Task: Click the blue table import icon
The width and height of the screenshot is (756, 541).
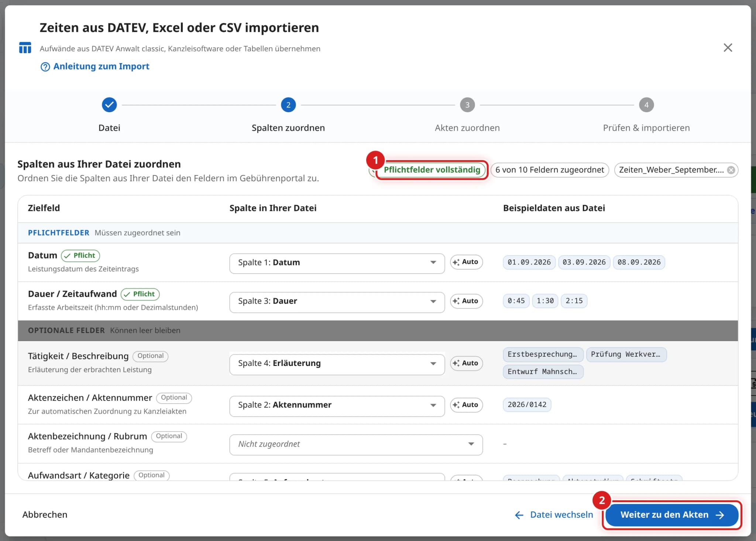Action: pos(25,48)
